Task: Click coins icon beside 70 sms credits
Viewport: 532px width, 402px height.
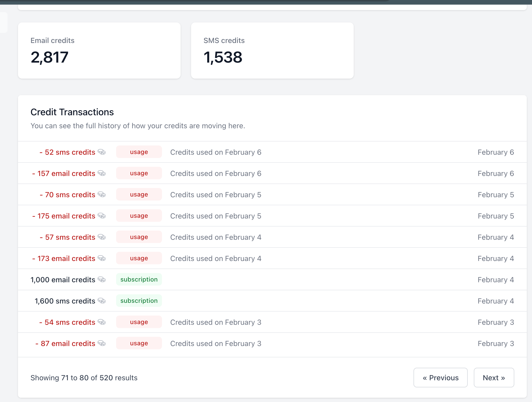Action: (101, 194)
